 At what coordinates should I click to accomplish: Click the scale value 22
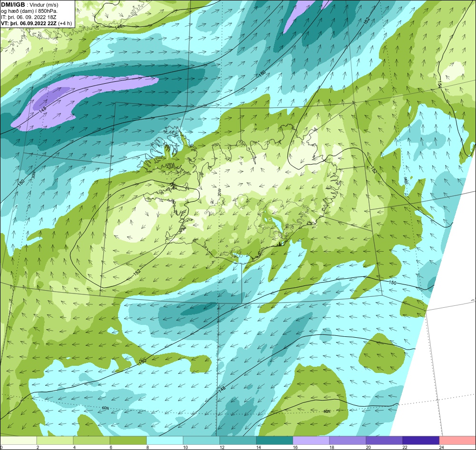click(x=405, y=447)
